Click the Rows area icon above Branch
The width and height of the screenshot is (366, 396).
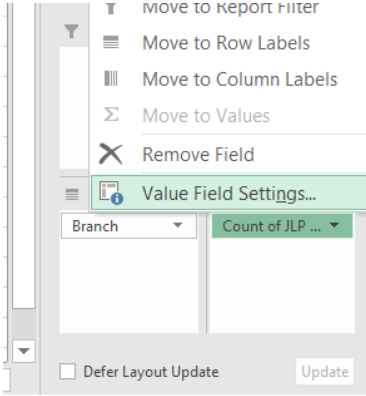(x=72, y=194)
